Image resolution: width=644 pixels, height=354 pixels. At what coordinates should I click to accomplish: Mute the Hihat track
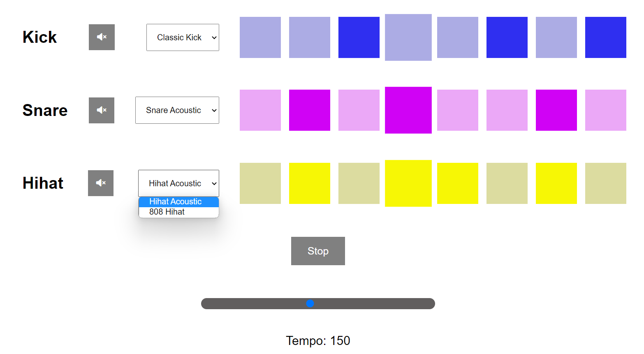101,183
